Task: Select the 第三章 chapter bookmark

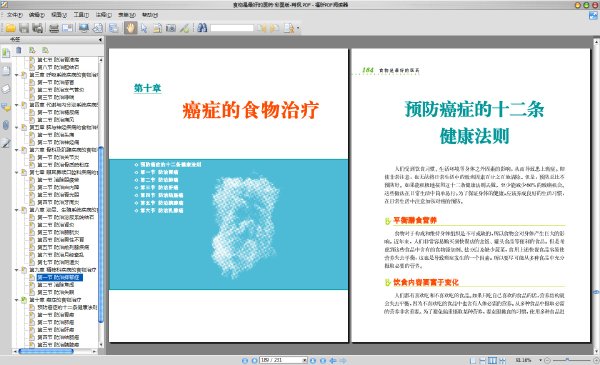Action: (64, 75)
